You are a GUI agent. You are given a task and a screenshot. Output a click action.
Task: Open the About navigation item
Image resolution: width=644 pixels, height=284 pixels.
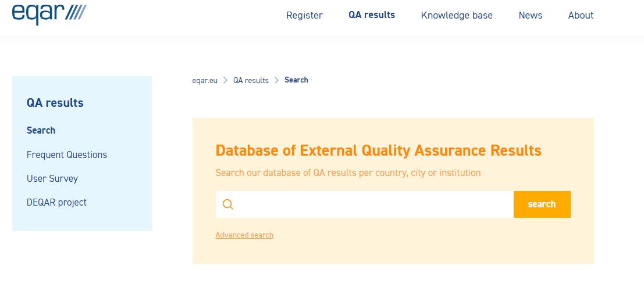point(581,16)
